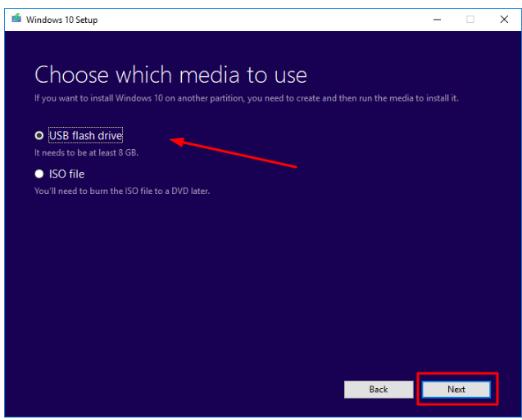The width and height of the screenshot is (522, 420).
Task: Click the red arrow's tip near USB option
Action: (173, 141)
